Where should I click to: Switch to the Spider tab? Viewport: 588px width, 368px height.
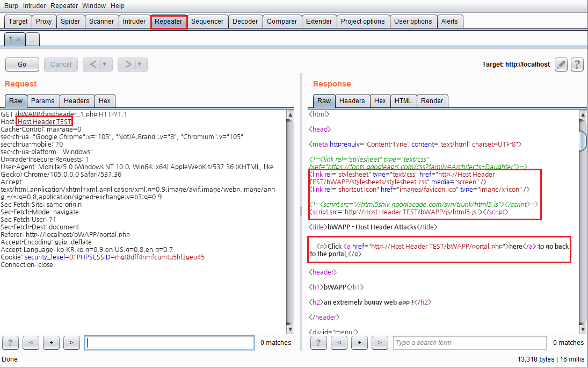(x=70, y=21)
